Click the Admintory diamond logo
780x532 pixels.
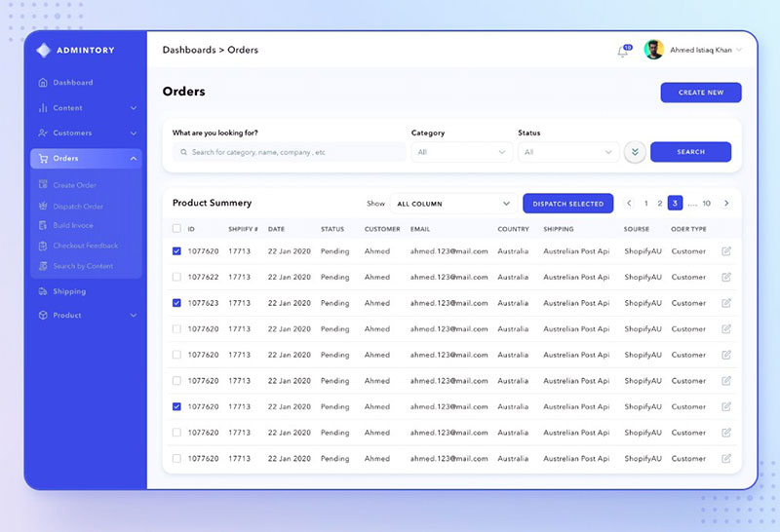click(43, 51)
